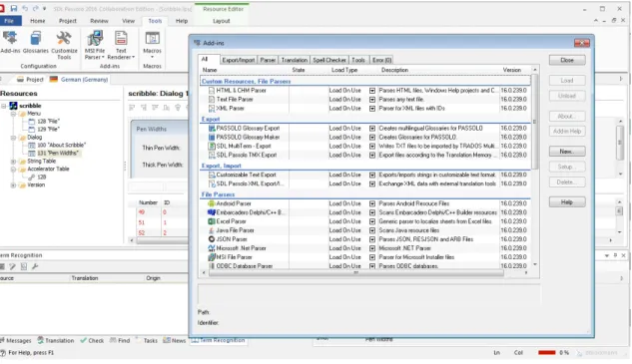Click the pencil icon in Term Recognition toolbar
632x364 pixels.
13,266
